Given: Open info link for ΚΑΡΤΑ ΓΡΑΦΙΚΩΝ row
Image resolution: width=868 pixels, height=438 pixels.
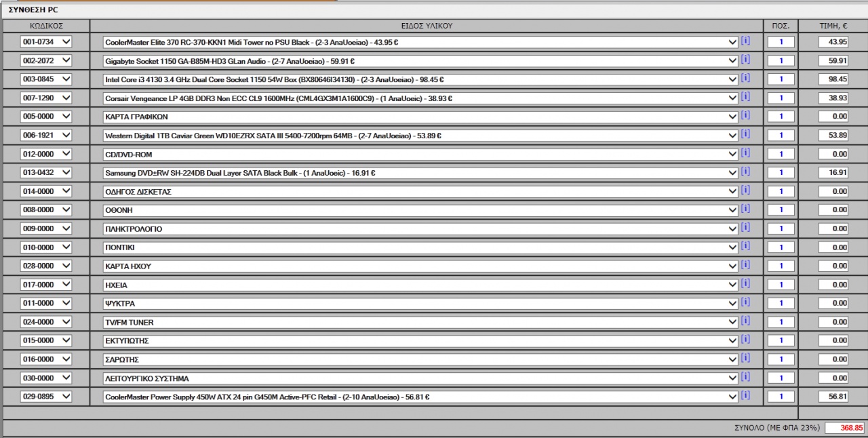Looking at the screenshot, I should [x=745, y=115].
